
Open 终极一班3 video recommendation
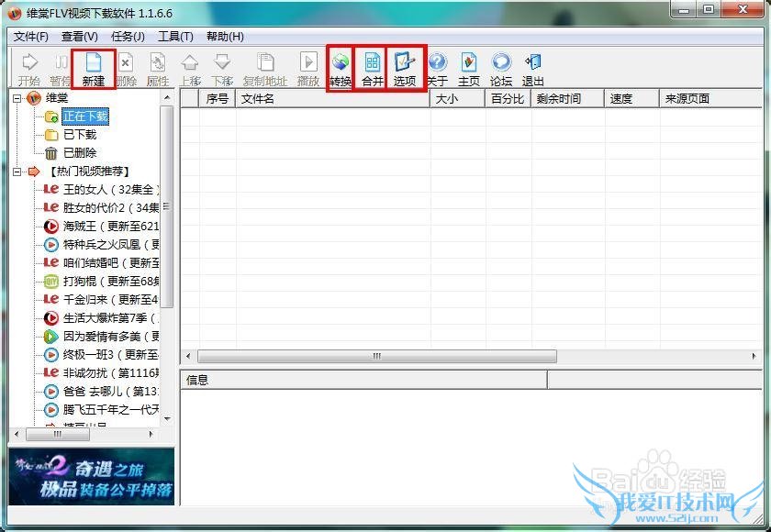coord(111,355)
